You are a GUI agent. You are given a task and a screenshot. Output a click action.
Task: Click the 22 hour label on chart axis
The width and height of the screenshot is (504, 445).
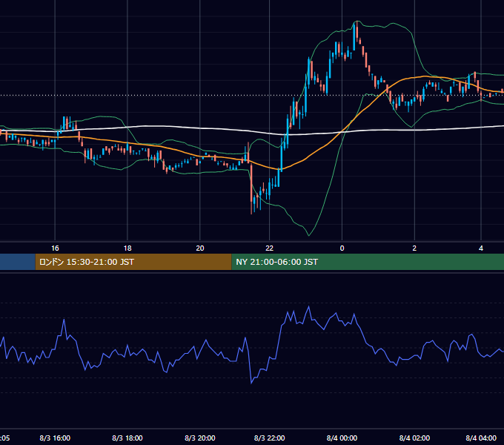pyautogui.click(x=269, y=248)
